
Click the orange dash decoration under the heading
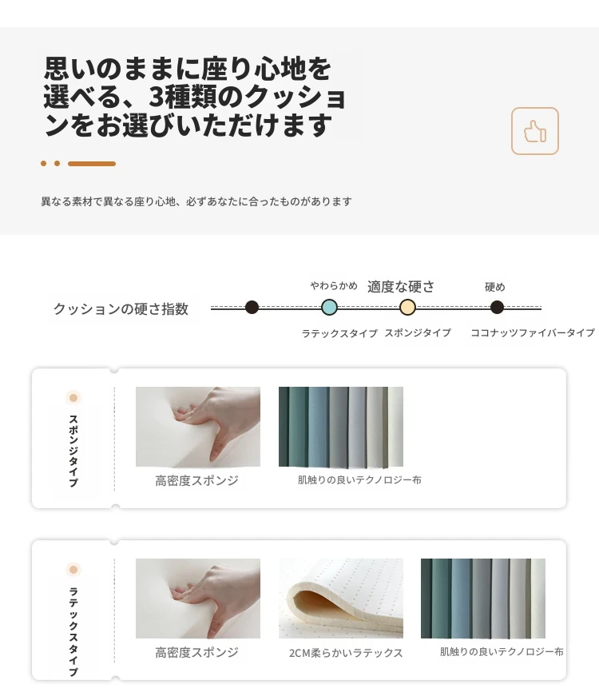(92, 163)
